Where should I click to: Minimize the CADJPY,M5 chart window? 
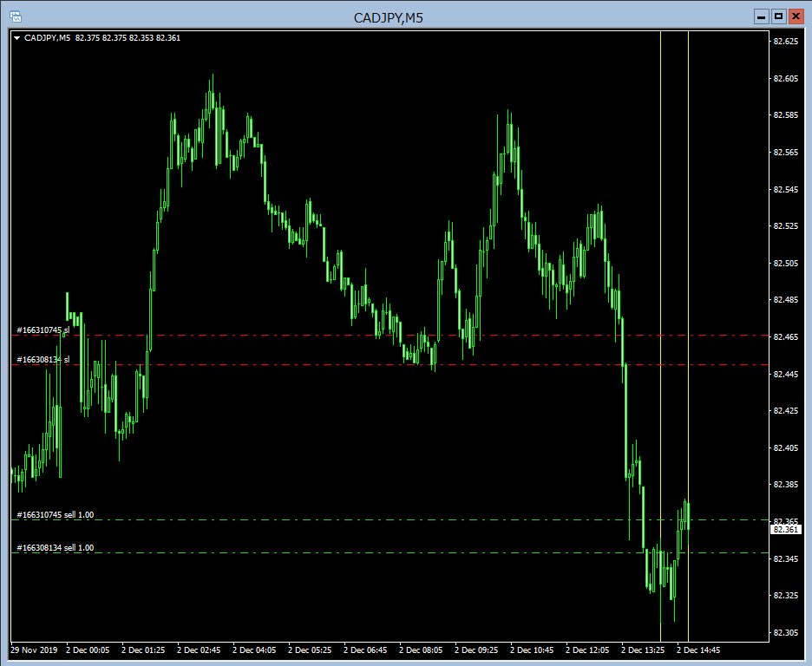click(762, 17)
